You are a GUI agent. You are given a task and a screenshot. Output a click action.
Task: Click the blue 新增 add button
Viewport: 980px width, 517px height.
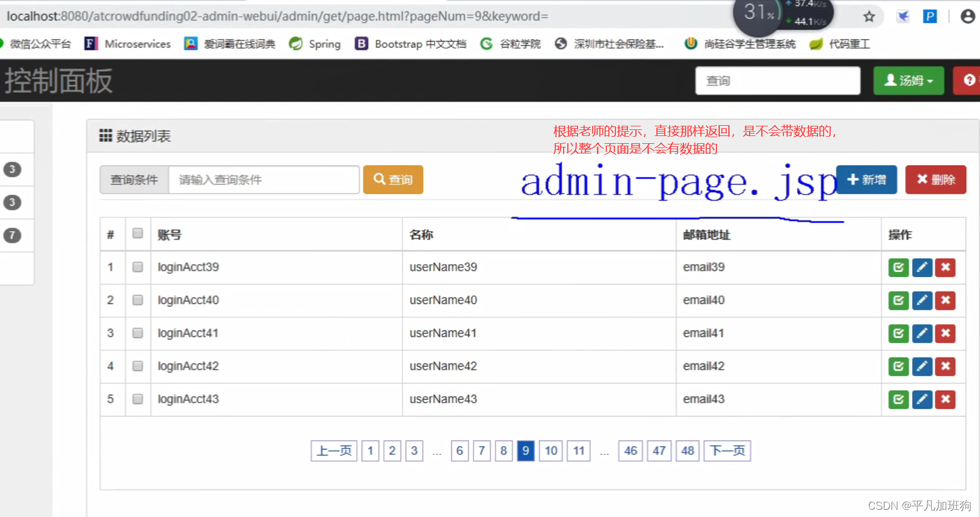click(x=866, y=180)
